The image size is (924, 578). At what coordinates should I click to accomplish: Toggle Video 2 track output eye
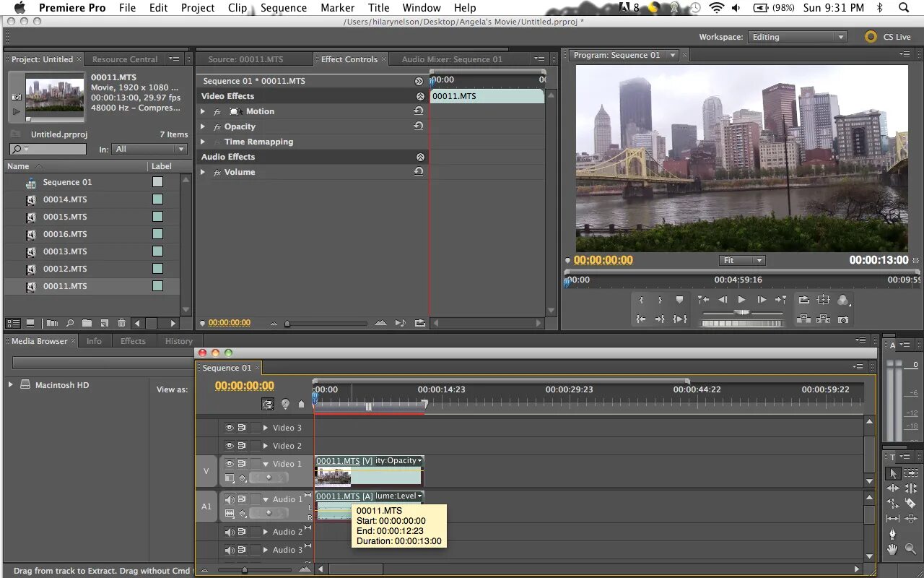pos(230,446)
